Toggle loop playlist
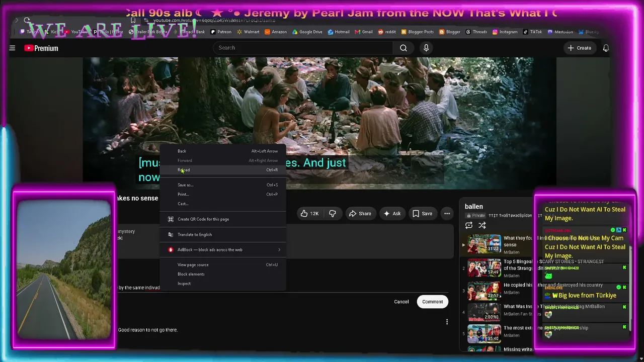The width and height of the screenshot is (644, 362). (469, 225)
